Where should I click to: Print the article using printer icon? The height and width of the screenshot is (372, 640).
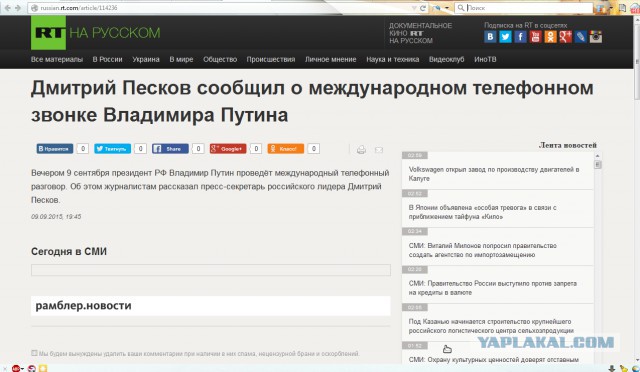coord(361,150)
